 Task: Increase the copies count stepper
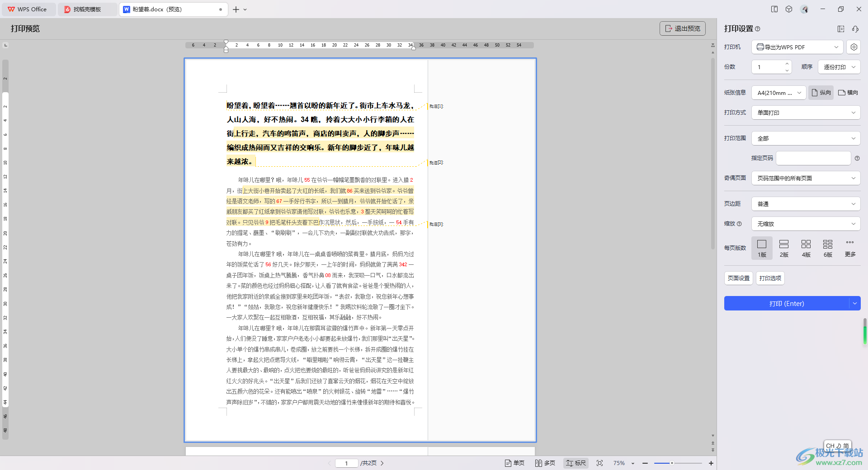tap(787, 64)
